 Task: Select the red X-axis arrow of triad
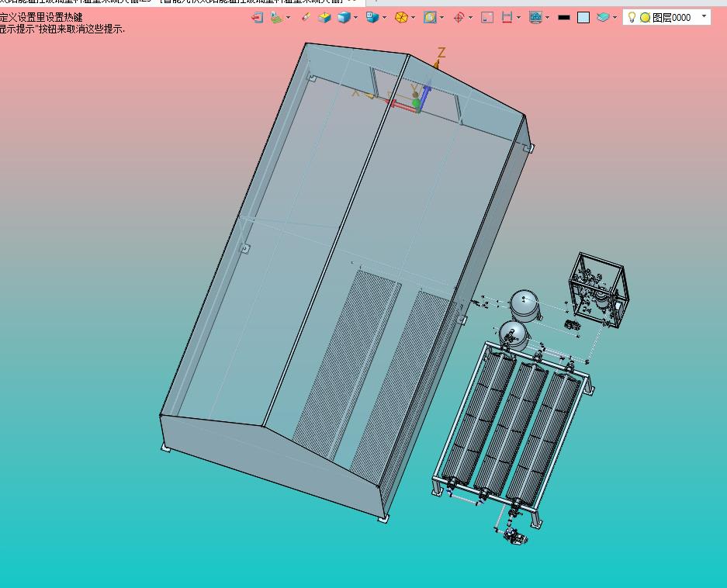coord(400,105)
